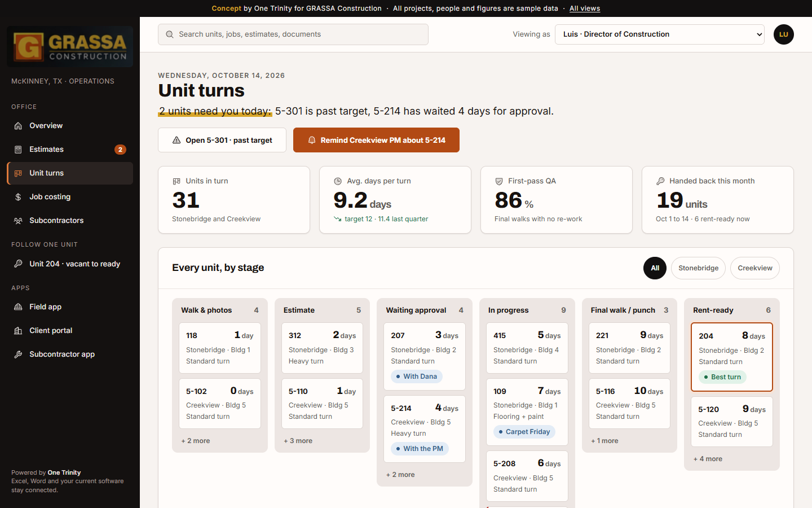Expand + 1 more in Final walk / punch
Screen dimensions: 812x508
604,441
